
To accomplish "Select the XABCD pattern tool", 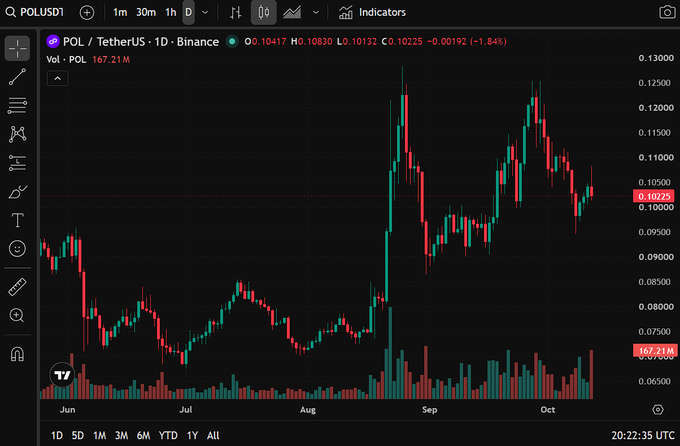I will pos(17,134).
